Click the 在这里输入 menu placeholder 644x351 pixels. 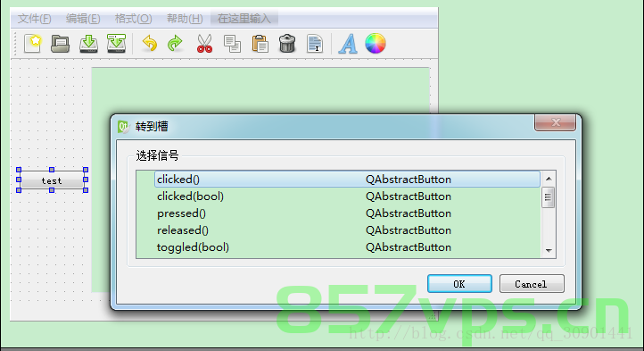[244, 19]
